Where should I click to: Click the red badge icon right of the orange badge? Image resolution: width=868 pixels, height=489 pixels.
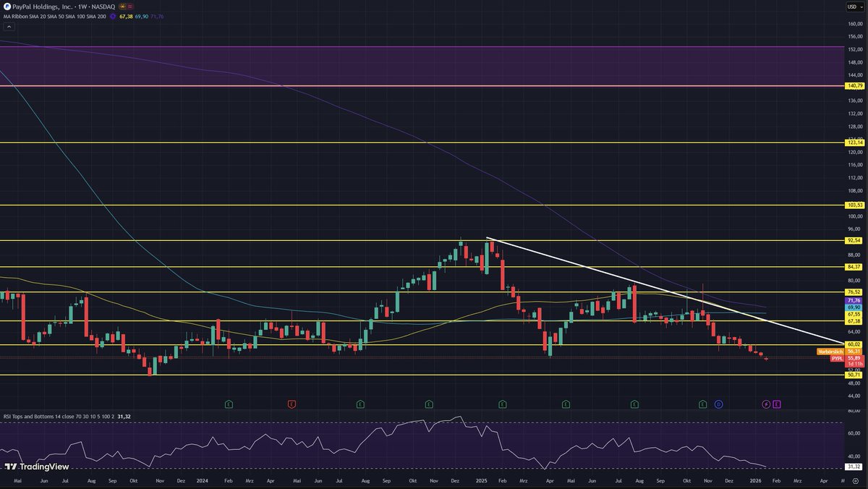click(131, 6)
